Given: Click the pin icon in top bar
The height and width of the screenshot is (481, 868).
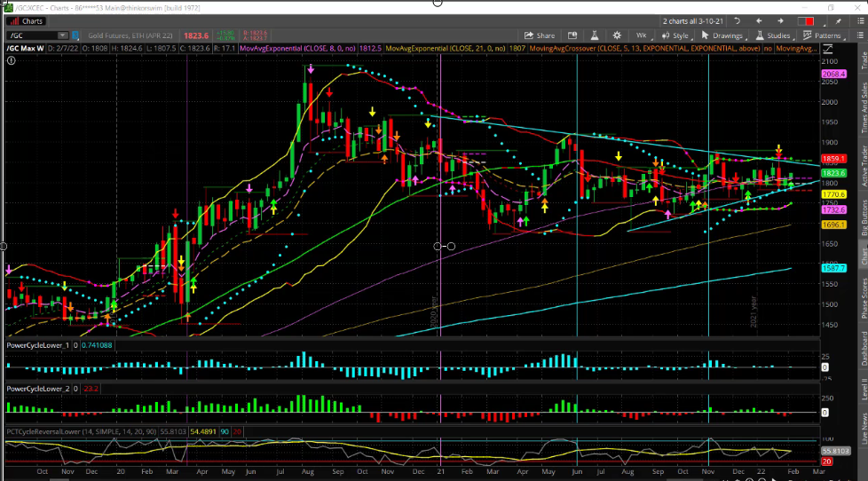Looking at the screenshot, I should pos(839,21).
